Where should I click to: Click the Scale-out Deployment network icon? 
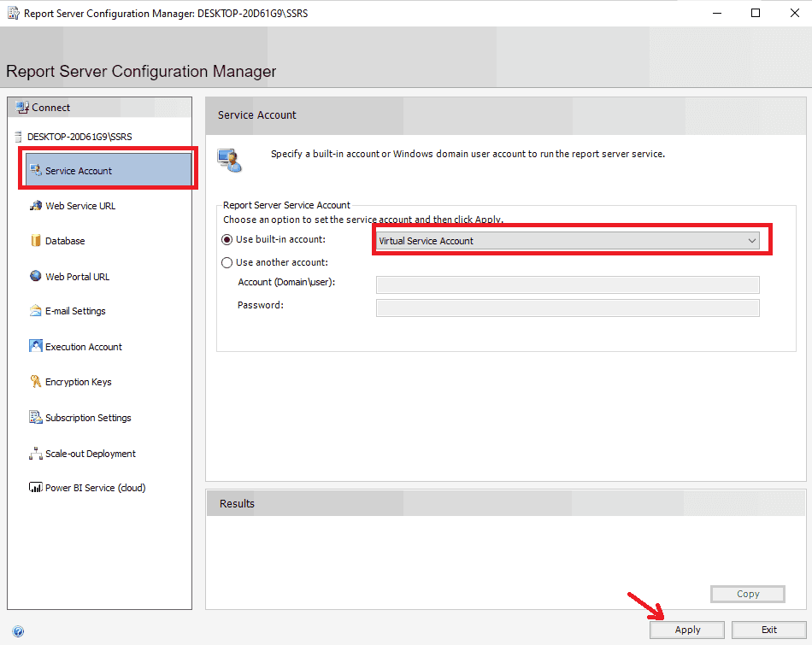click(x=36, y=454)
